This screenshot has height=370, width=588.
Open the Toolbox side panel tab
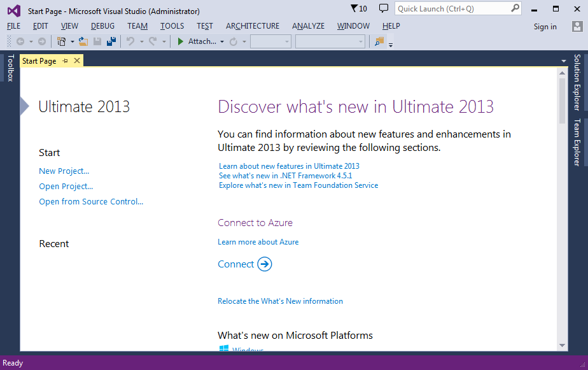(10, 68)
